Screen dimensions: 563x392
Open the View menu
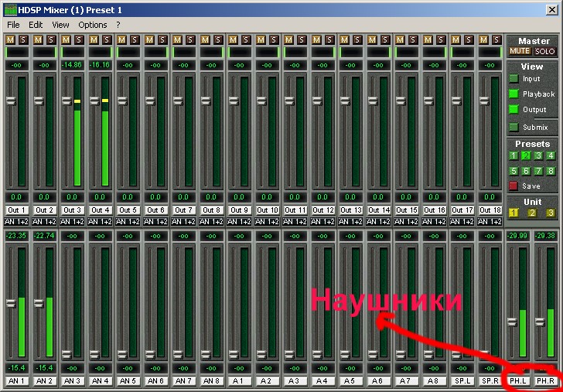click(x=60, y=25)
